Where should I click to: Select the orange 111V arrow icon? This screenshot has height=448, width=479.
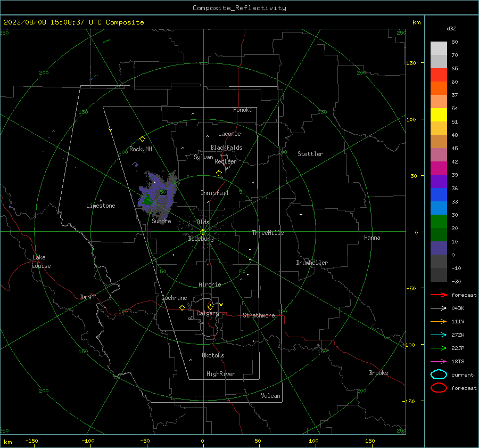pos(439,321)
